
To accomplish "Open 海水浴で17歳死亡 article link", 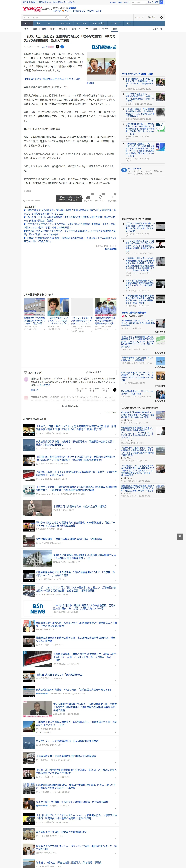I will [x=69, y=863].
